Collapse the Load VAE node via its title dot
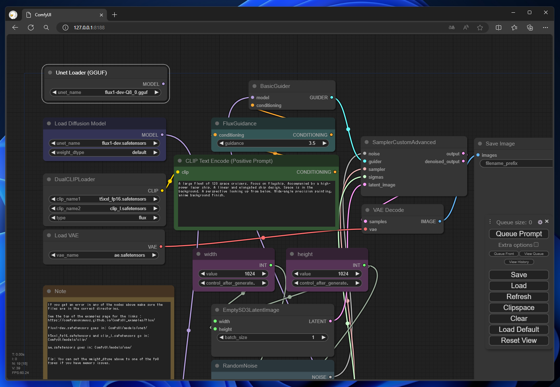 pos(49,235)
